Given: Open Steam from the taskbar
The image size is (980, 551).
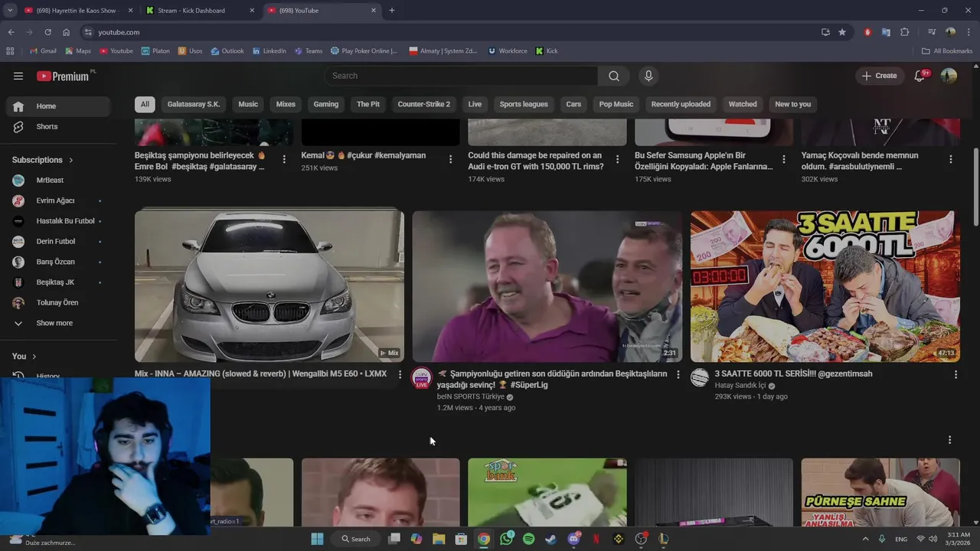Looking at the screenshot, I should pyautogui.click(x=550, y=539).
